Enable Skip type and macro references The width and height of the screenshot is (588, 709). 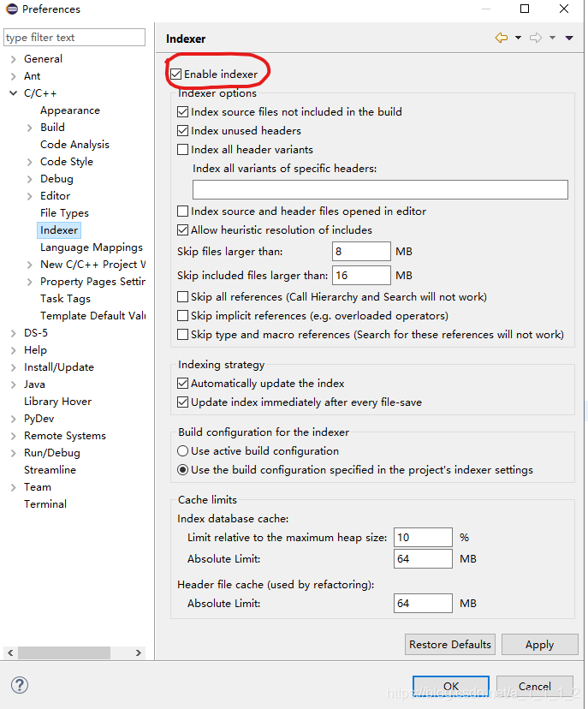pos(182,335)
